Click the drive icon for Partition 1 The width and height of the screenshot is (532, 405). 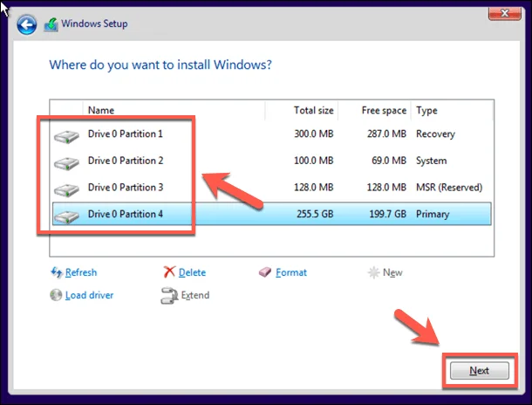pyautogui.click(x=65, y=135)
